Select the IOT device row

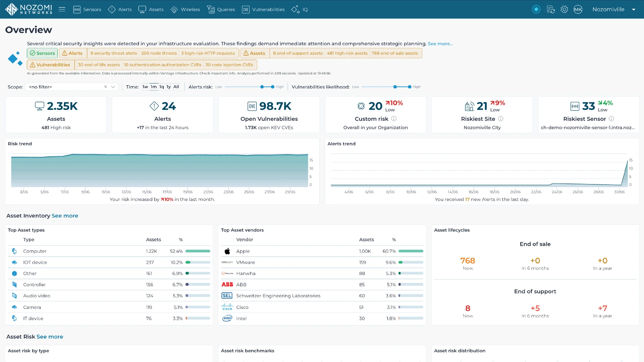109,262
